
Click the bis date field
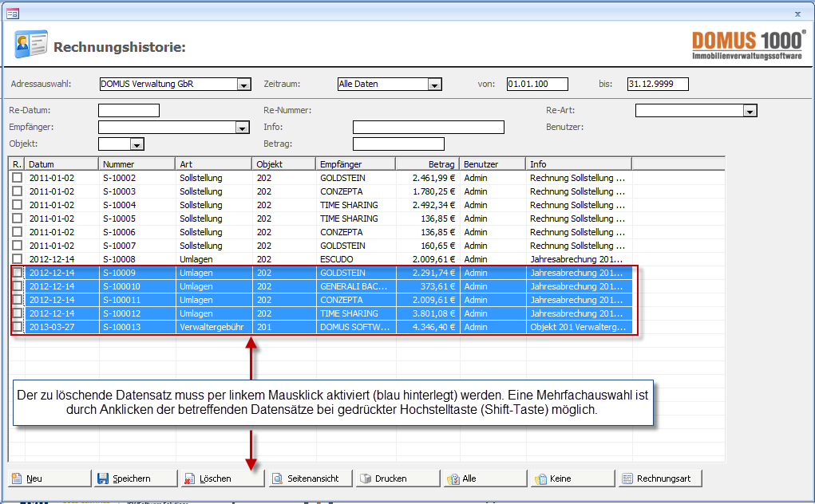pyautogui.click(x=658, y=84)
